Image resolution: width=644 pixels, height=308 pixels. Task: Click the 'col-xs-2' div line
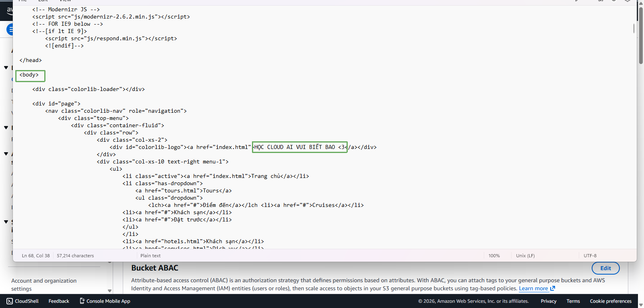coord(132,140)
